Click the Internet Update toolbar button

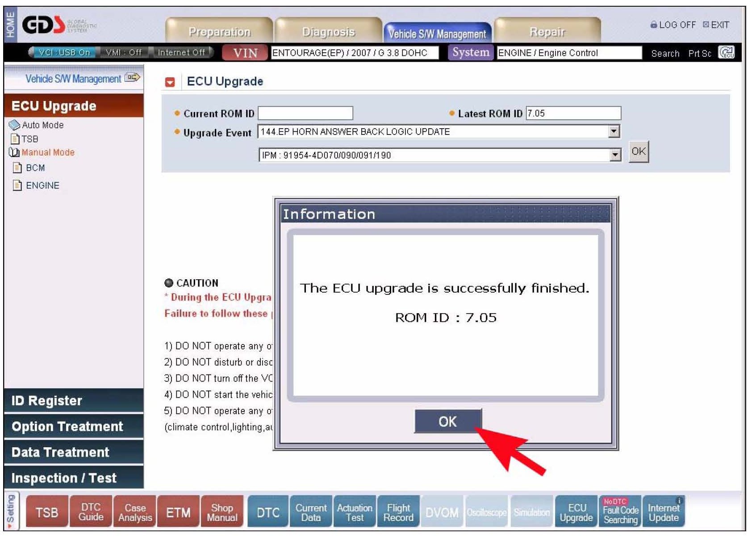(663, 512)
